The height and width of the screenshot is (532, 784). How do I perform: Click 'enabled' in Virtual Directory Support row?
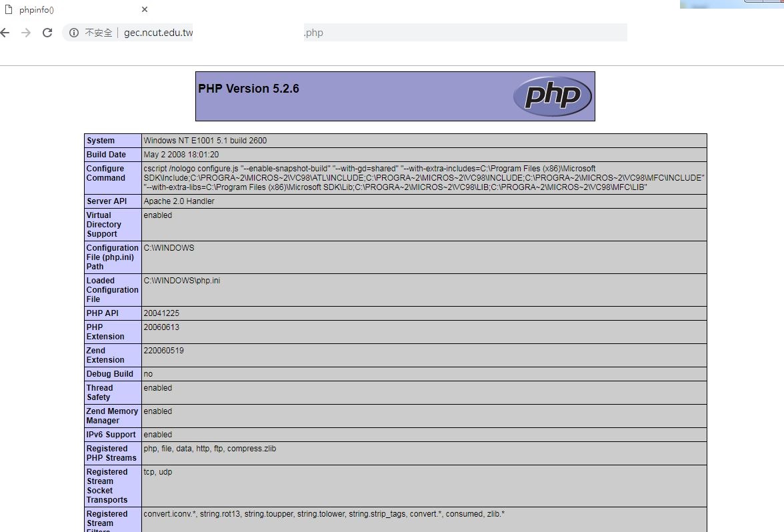click(x=157, y=215)
